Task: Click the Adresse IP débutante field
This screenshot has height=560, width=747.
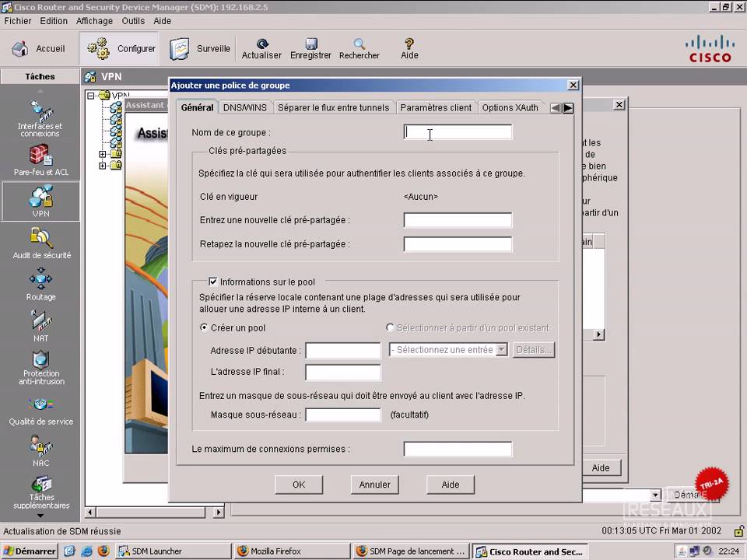Action: (x=343, y=351)
